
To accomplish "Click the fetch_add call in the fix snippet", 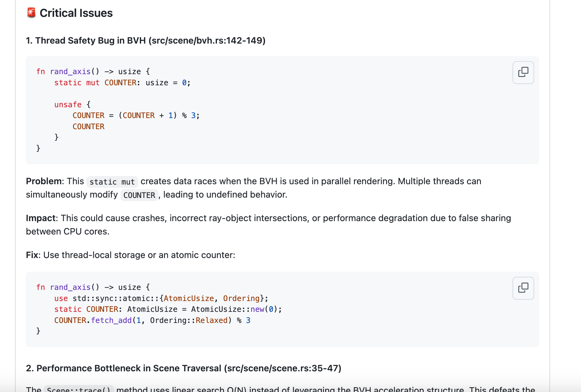I will 111,320.
